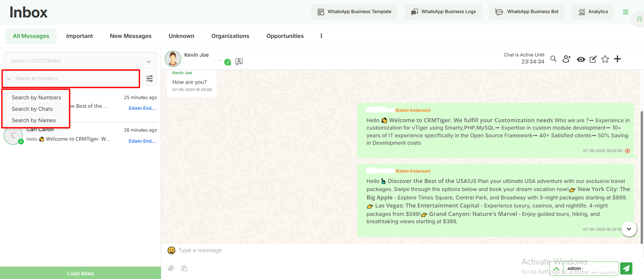Click the Chat is Active Until timer
644x279 pixels.
524,58
